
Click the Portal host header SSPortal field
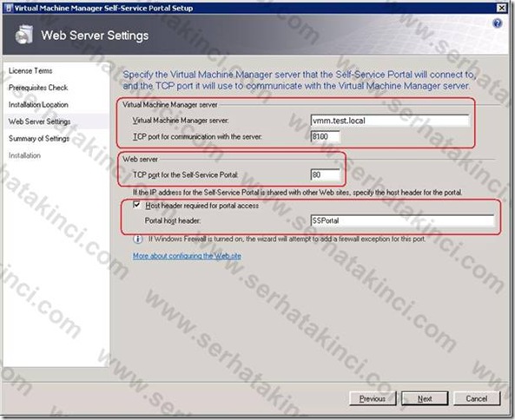click(x=402, y=220)
